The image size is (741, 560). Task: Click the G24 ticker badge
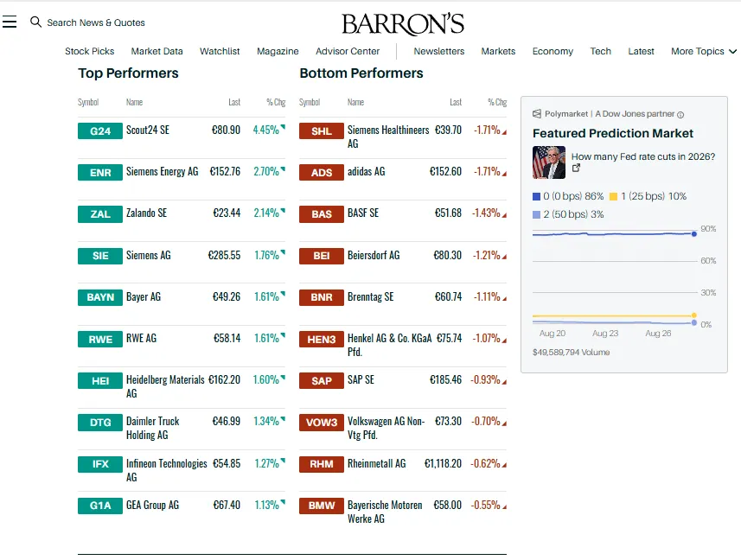[x=100, y=130]
